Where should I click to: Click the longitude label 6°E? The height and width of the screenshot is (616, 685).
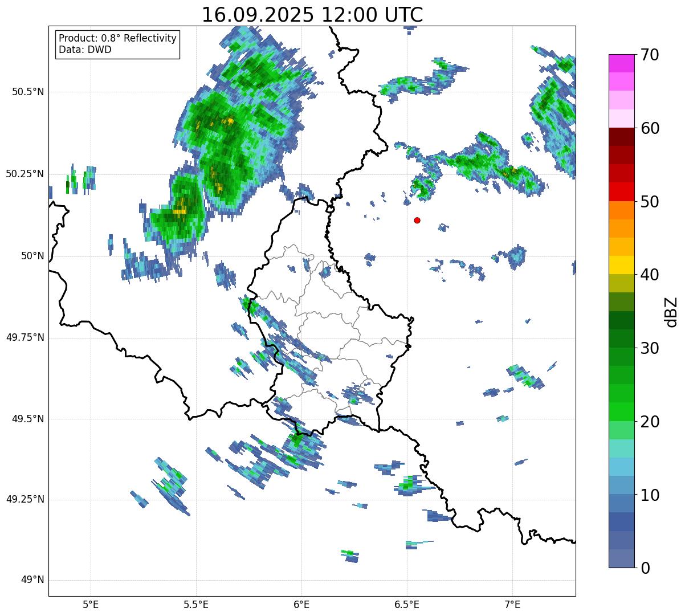tap(302, 604)
